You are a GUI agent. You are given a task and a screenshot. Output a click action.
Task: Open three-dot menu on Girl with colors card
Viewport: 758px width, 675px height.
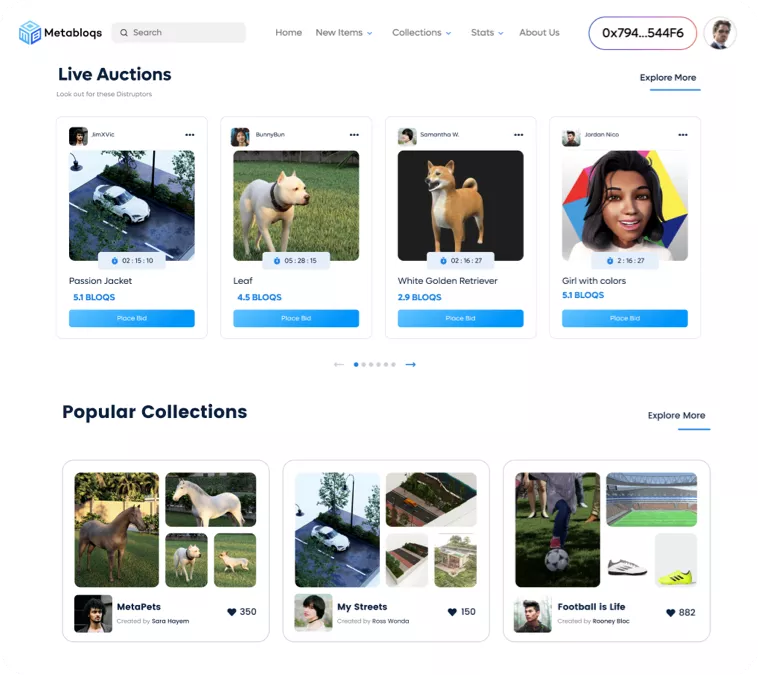click(x=683, y=135)
